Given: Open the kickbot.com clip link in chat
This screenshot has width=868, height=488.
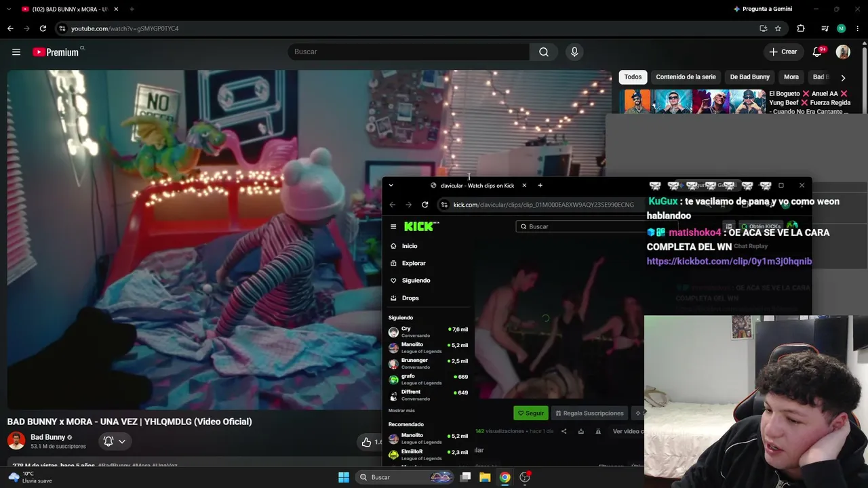Looking at the screenshot, I should (729, 261).
